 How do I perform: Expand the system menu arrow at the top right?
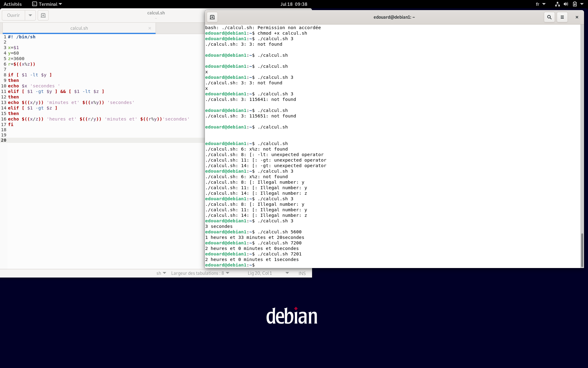tap(582, 4)
